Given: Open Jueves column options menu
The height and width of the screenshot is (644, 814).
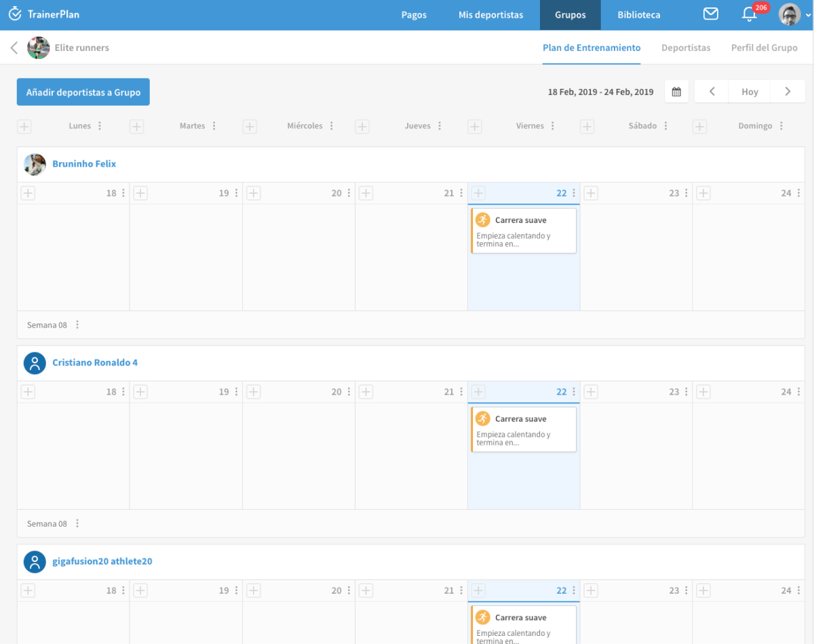Looking at the screenshot, I should [x=440, y=126].
